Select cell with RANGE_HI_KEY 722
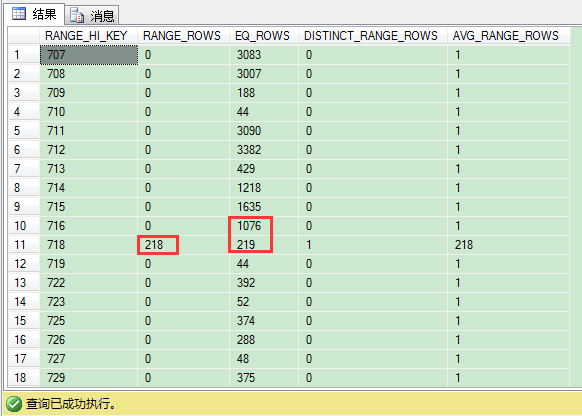Image resolution: width=582 pixels, height=416 pixels. click(89, 283)
